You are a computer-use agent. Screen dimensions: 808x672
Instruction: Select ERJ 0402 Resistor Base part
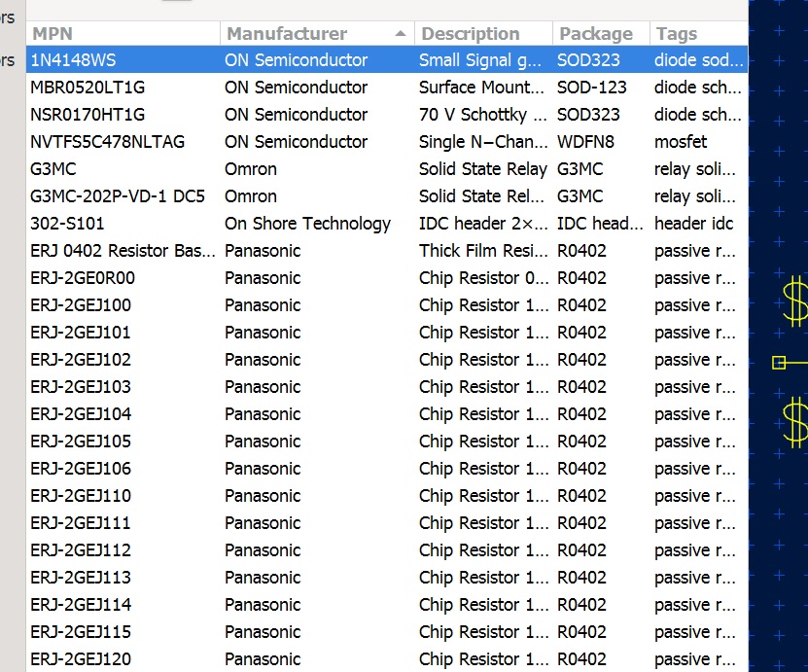coord(387,251)
